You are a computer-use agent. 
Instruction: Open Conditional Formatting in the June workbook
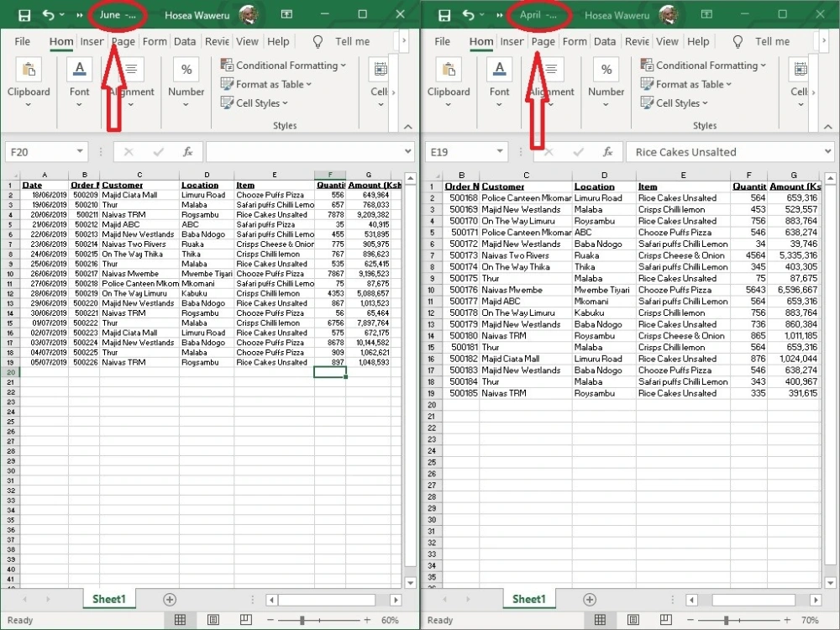click(x=284, y=65)
